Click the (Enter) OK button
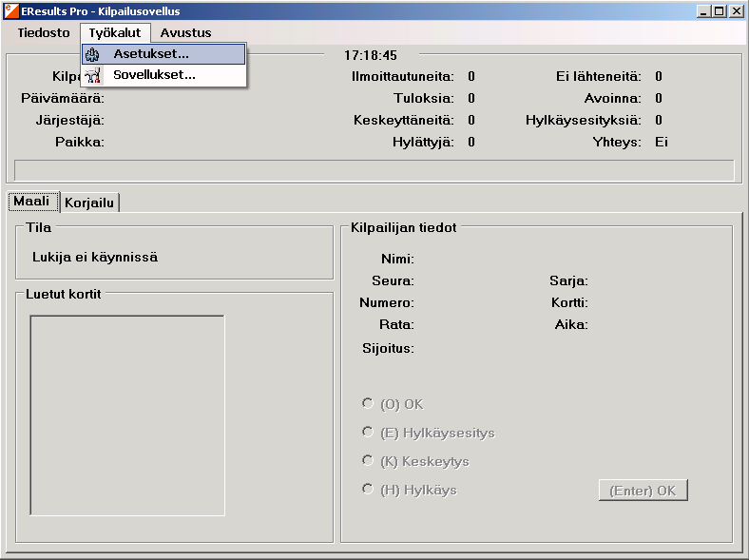This screenshot has height=560, width=749. pos(643,491)
